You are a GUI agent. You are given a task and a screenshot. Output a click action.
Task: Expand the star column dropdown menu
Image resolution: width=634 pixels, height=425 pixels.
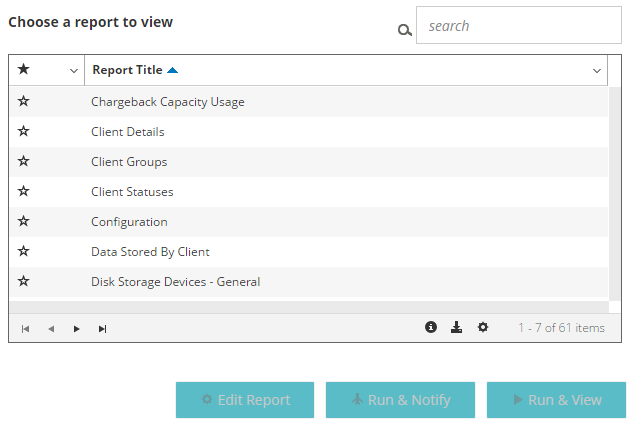tap(74, 71)
